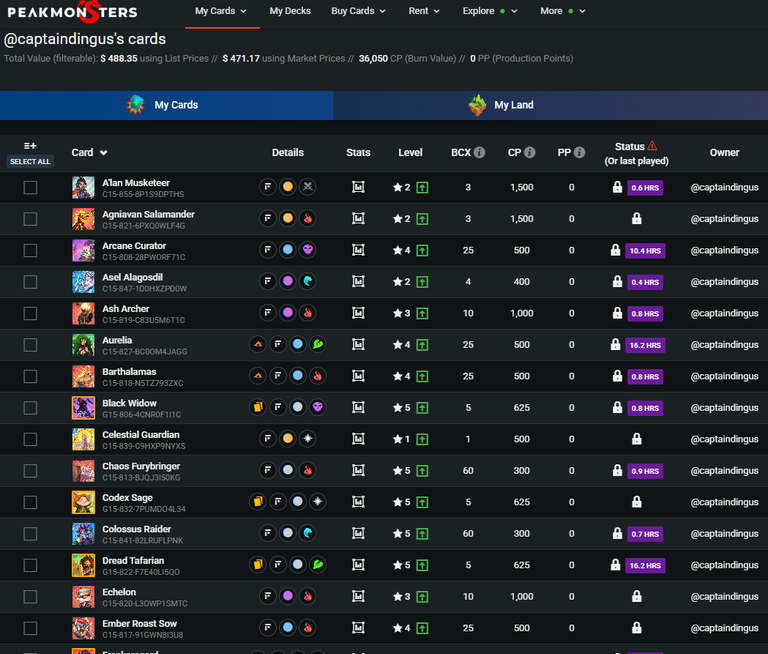768x654 pixels.
Task: Click Status warning triangle icon
Action: 652,146
